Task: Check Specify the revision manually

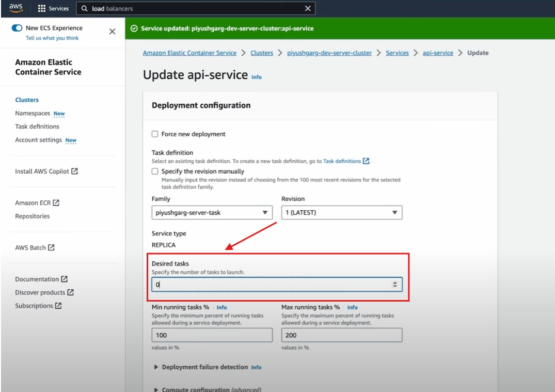Action: point(155,171)
